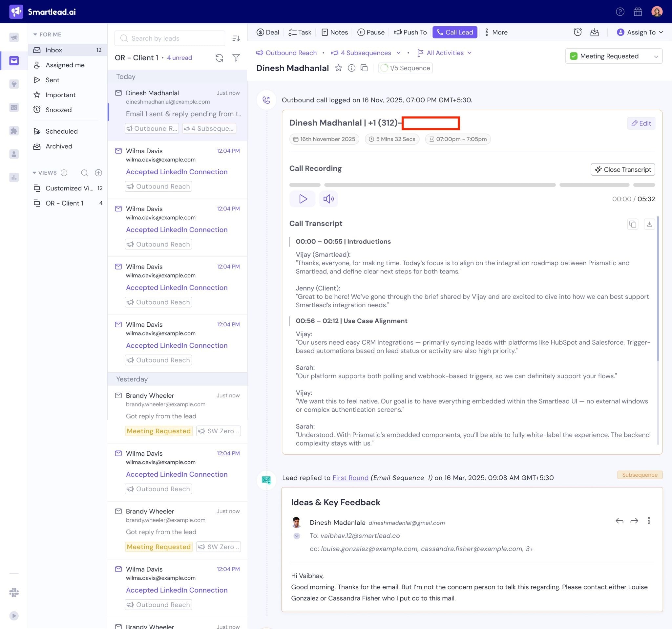Viewport: 672px width, 629px height.
Task: Click the Call Lead button
Action: coord(455,32)
